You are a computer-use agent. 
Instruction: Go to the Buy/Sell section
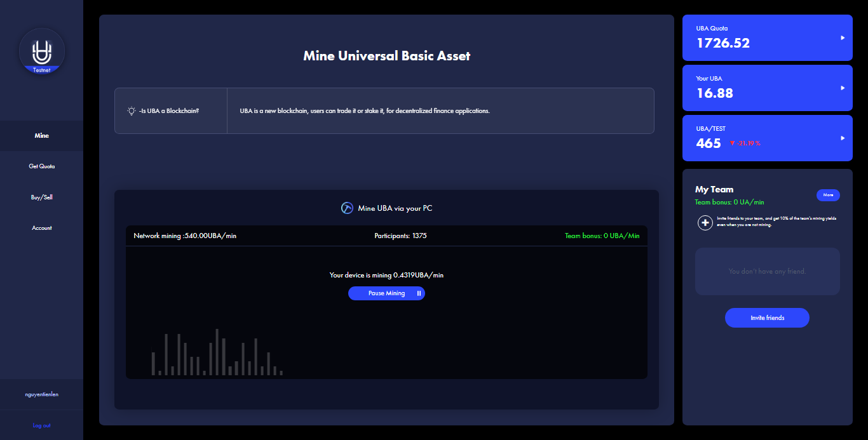(x=41, y=197)
